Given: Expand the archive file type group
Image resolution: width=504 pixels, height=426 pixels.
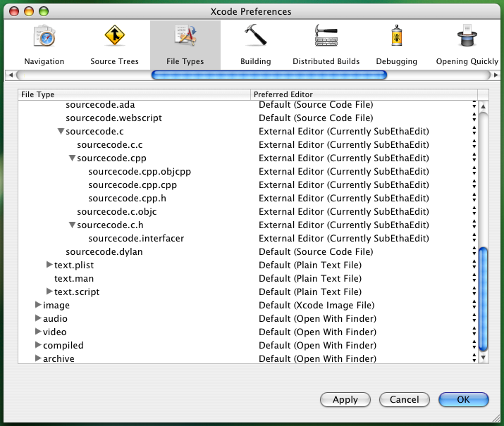Looking at the screenshot, I should 38,358.
